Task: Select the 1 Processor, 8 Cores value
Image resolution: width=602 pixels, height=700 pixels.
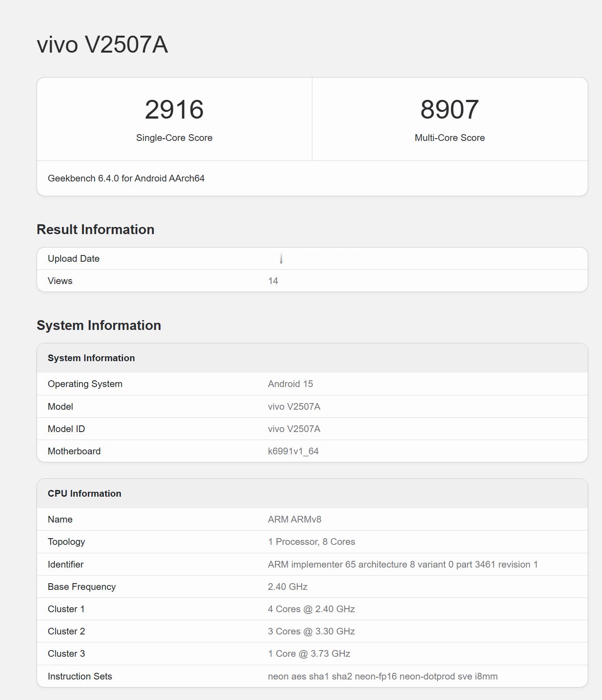Action: point(311,542)
